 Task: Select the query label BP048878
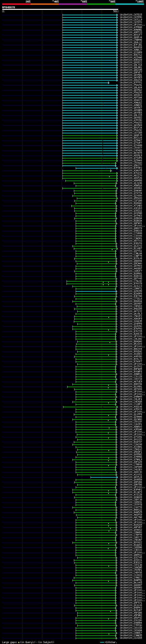pos(8,8)
